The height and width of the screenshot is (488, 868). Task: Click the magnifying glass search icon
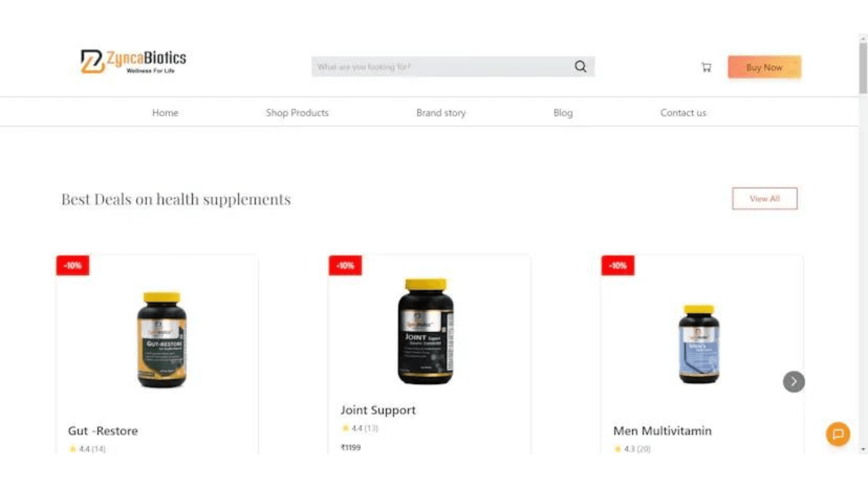pyautogui.click(x=580, y=67)
